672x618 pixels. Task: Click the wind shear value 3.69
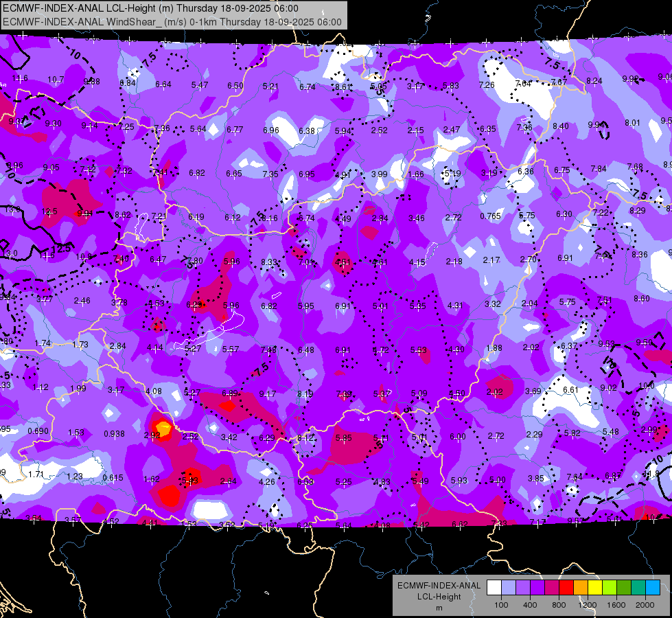tap(533, 391)
